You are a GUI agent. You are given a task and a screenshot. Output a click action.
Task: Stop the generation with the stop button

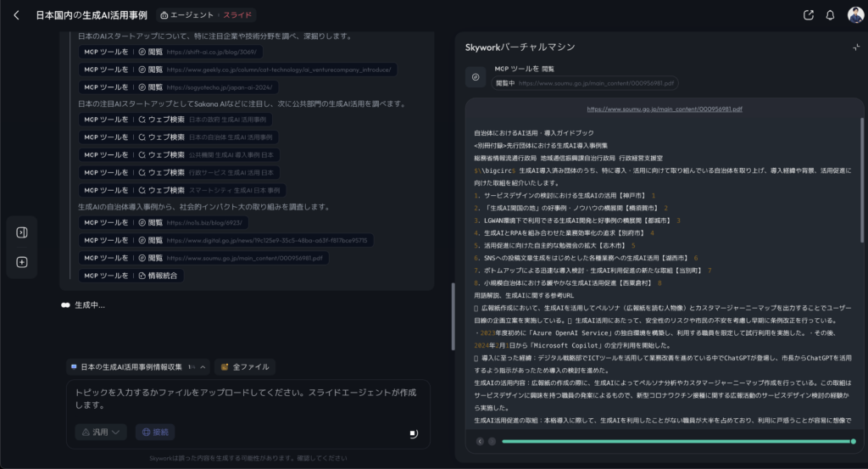point(413,433)
